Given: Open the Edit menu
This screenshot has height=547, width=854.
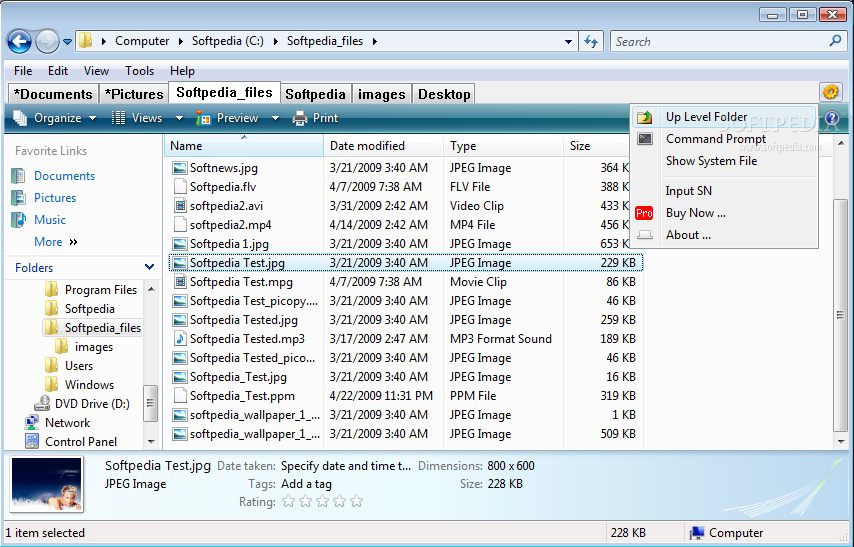Looking at the screenshot, I should pyautogui.click(x=58, y=71).
